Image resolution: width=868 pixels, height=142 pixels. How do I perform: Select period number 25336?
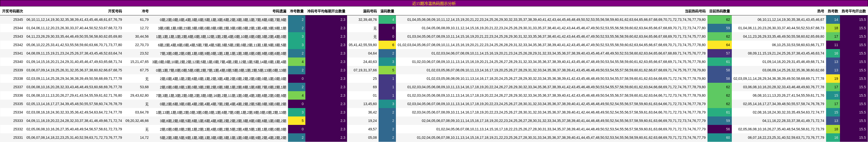18,95
